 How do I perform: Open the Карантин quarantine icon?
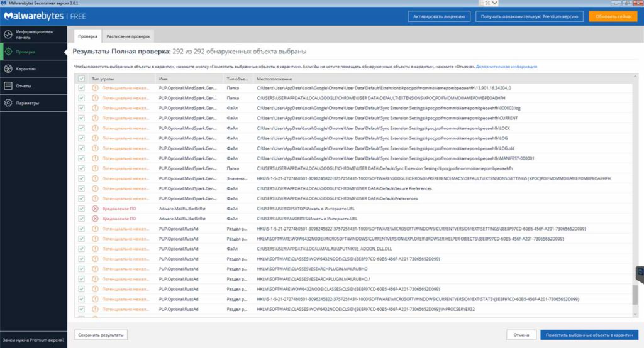coord(8,69)
